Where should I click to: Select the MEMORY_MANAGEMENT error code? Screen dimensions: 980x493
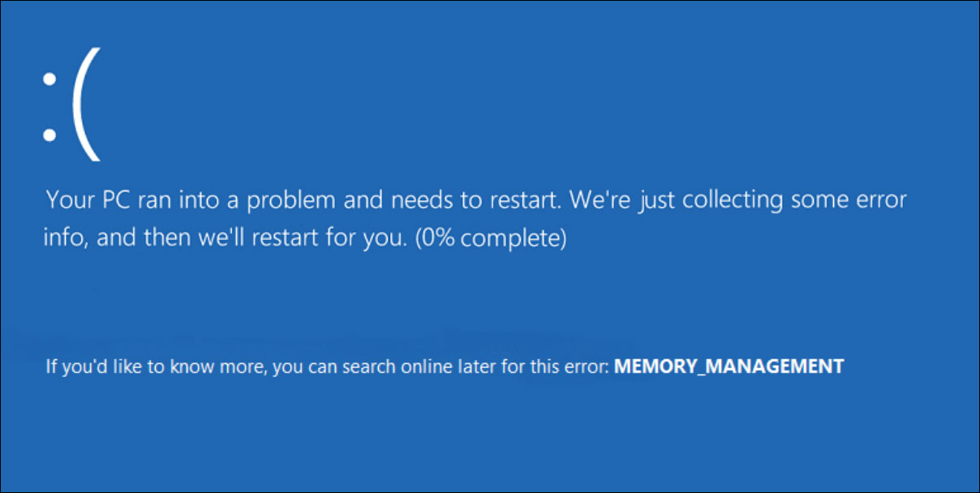pos(729,367)
